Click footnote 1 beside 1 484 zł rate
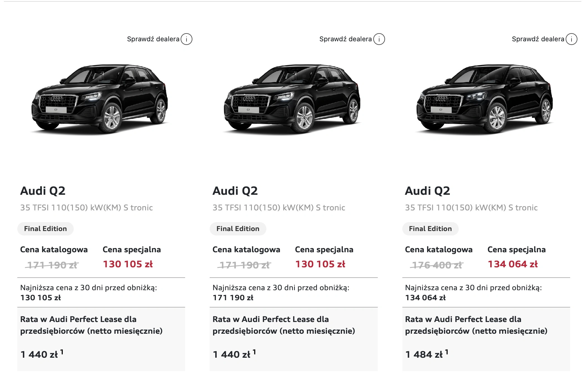588x375 pixels. (x=447, y=352)
